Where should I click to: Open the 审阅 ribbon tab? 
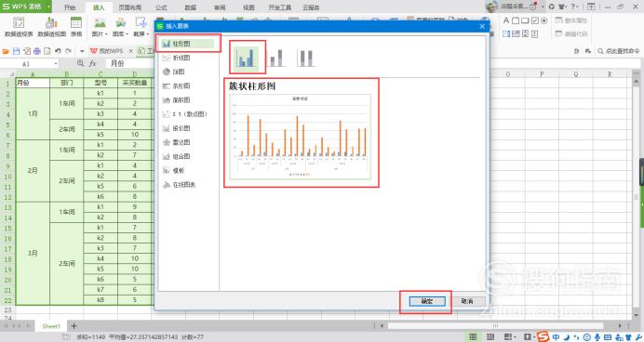220,7
